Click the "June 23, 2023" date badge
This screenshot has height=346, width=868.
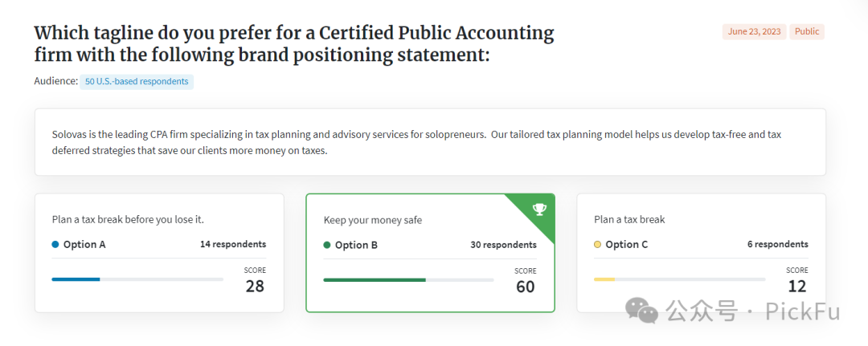[754, 32]
